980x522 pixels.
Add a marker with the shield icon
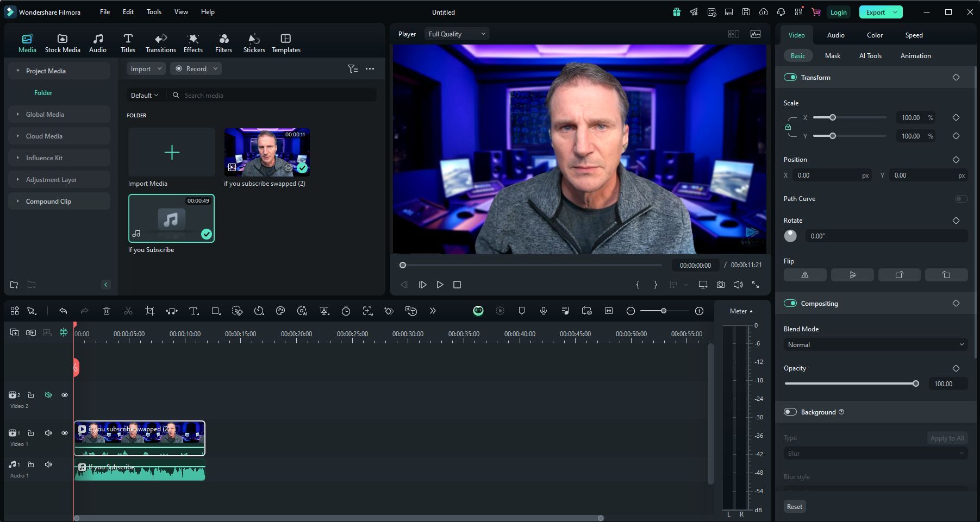pos(521,311)
